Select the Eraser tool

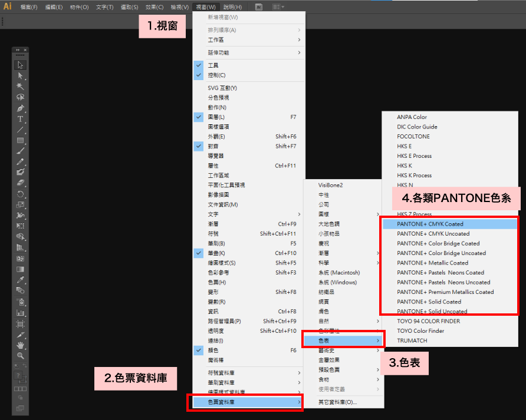coord(20,183)
